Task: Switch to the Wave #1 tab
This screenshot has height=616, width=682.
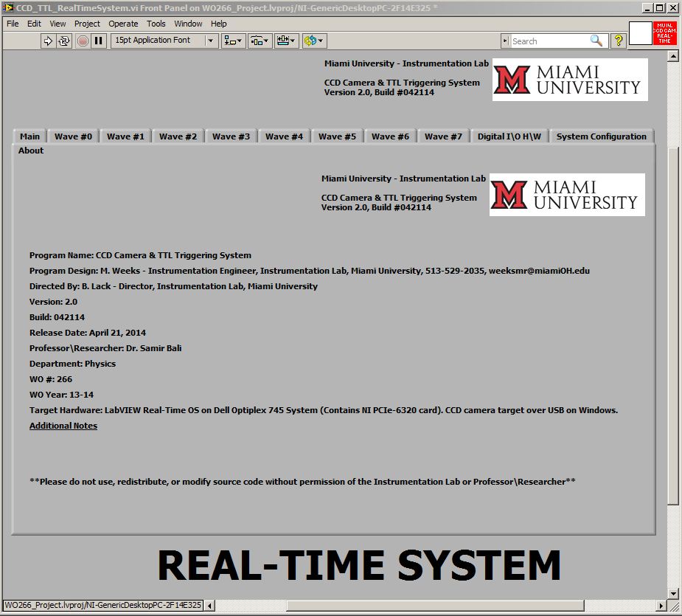Action: [x=125, y=136]
